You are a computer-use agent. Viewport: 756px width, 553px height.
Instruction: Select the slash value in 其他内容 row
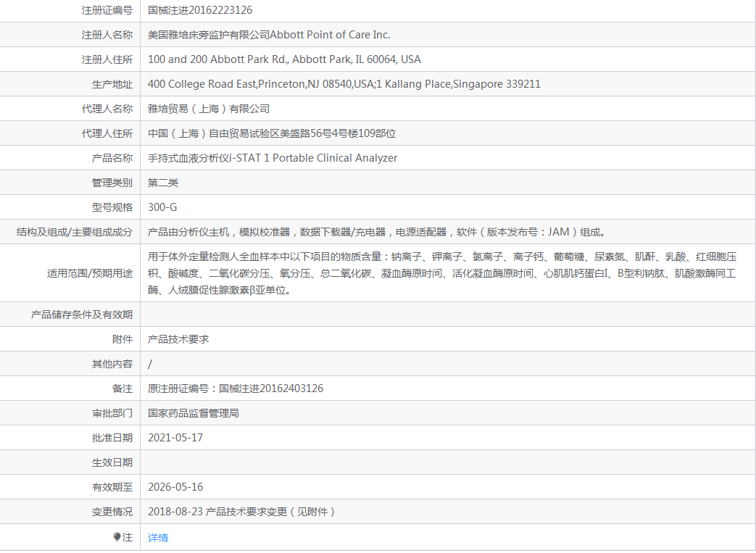coord(150,364)
